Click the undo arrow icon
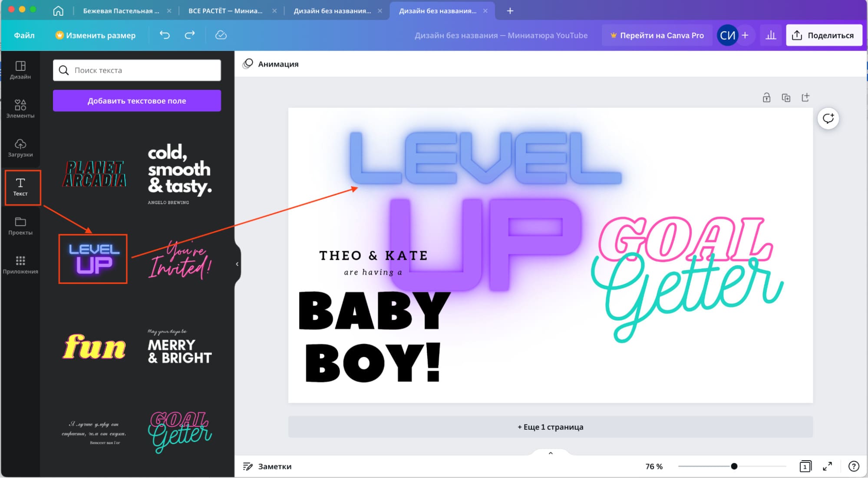 point(165,35)
